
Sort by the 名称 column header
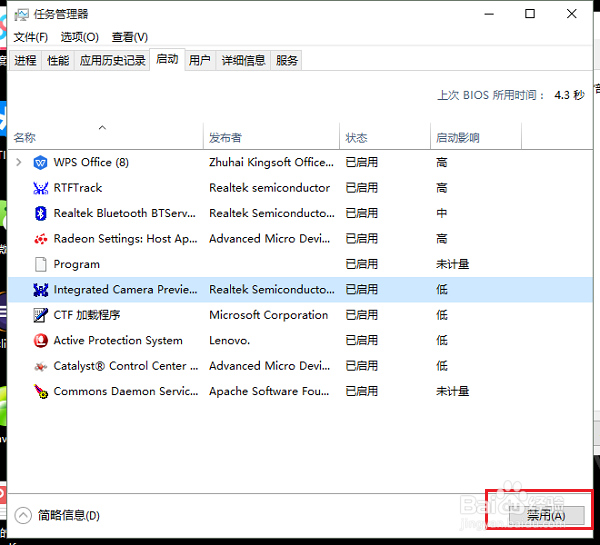[106, 136]
